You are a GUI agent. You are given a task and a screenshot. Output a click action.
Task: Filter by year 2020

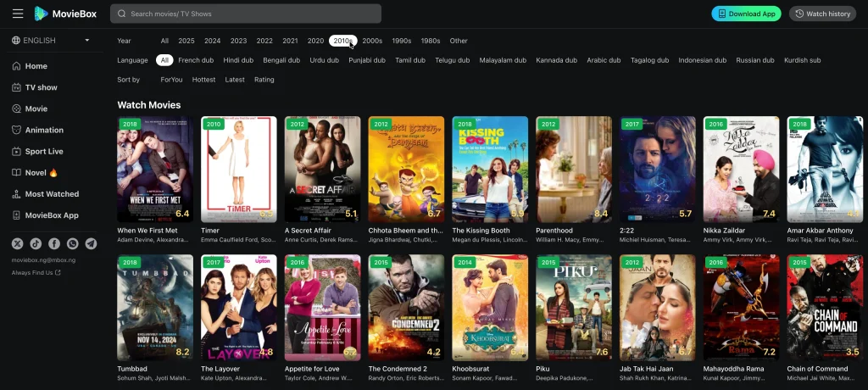(315, 41)
